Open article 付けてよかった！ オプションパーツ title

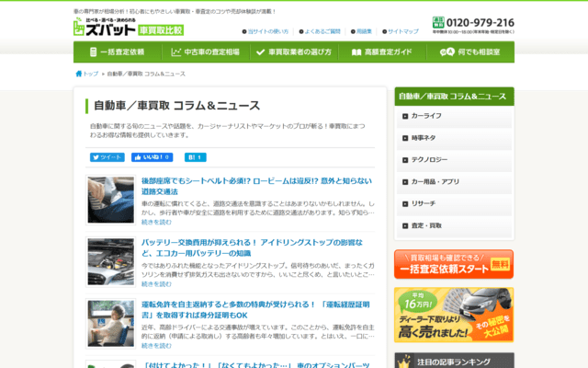coord(256,365)
